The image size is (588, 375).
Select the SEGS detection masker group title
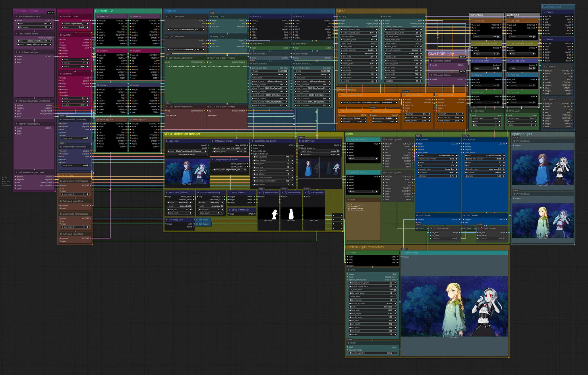click(182, 134)
